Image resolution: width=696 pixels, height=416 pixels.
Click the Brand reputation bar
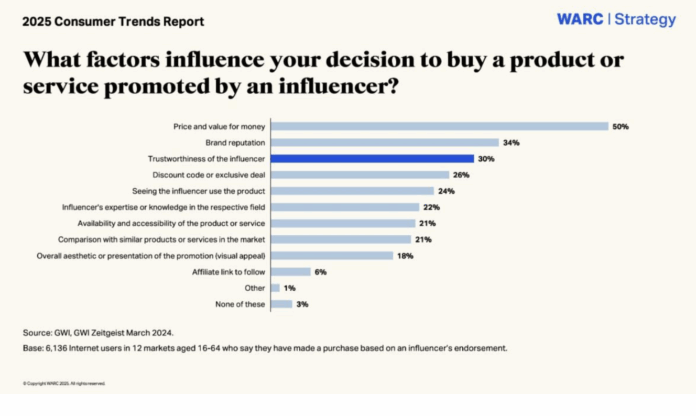[384, 142]
